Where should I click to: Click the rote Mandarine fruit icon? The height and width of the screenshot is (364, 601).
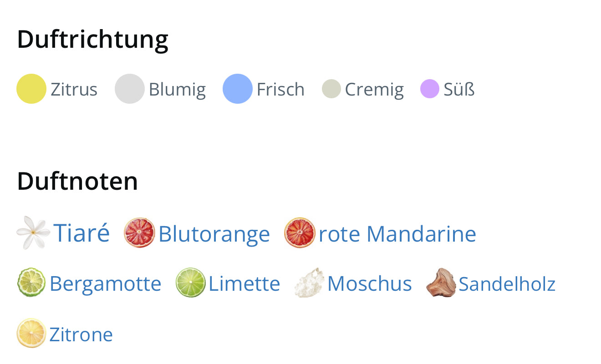click(300, 233)
